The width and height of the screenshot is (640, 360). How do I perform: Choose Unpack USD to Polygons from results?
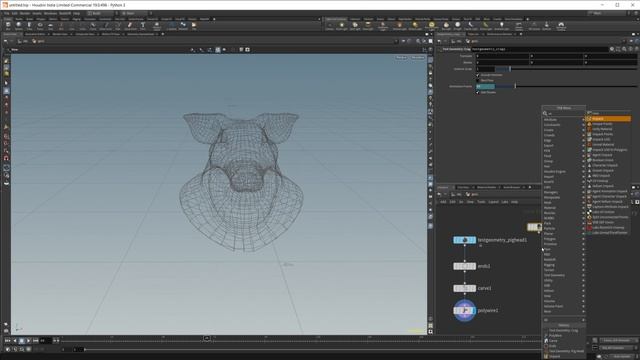pyautogui.click(x=609, y=150)
